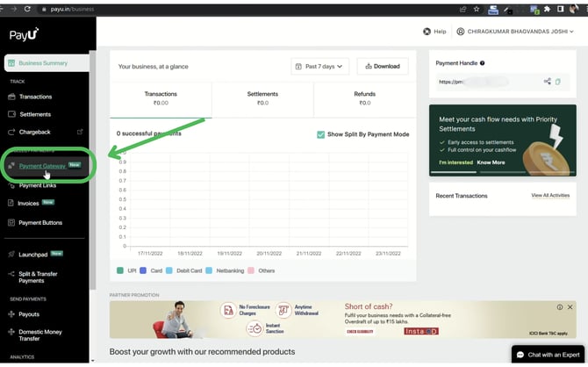Click the share icon beside the payment handle
Viewport: 588px width, 367px height.
click(x=548, y=82)
